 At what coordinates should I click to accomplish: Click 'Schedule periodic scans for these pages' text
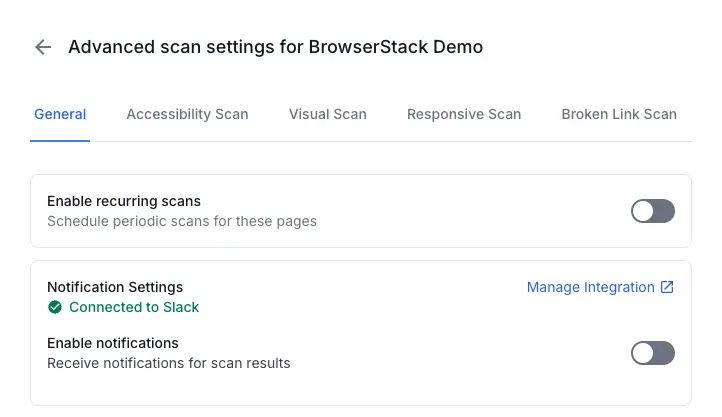point(182,221)
